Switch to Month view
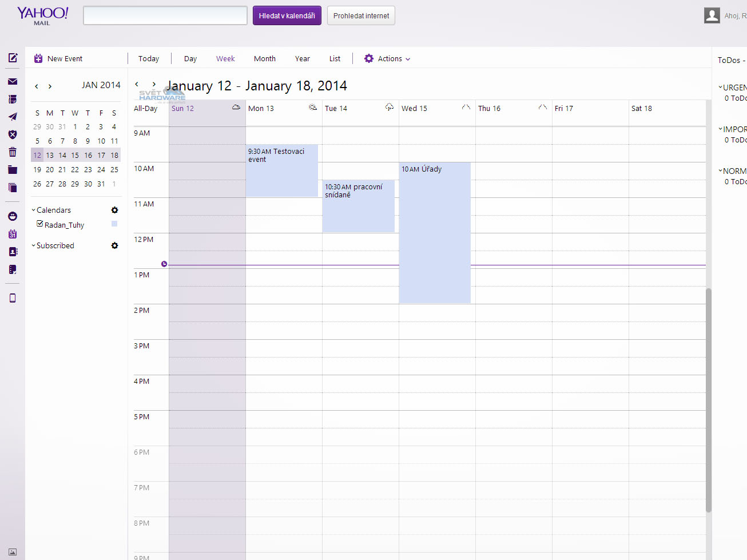The image size is (747, 560). (264, 58)
